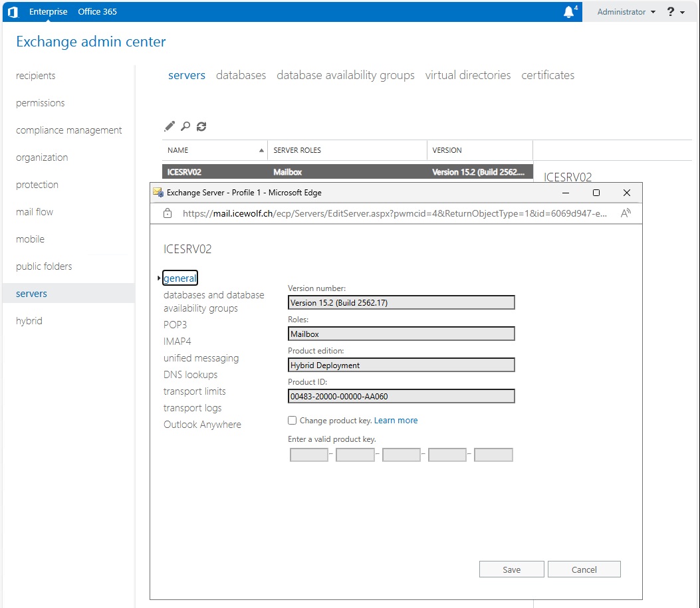Click the fourth product key box
700x608 pixels.
[x=447, y=455]
